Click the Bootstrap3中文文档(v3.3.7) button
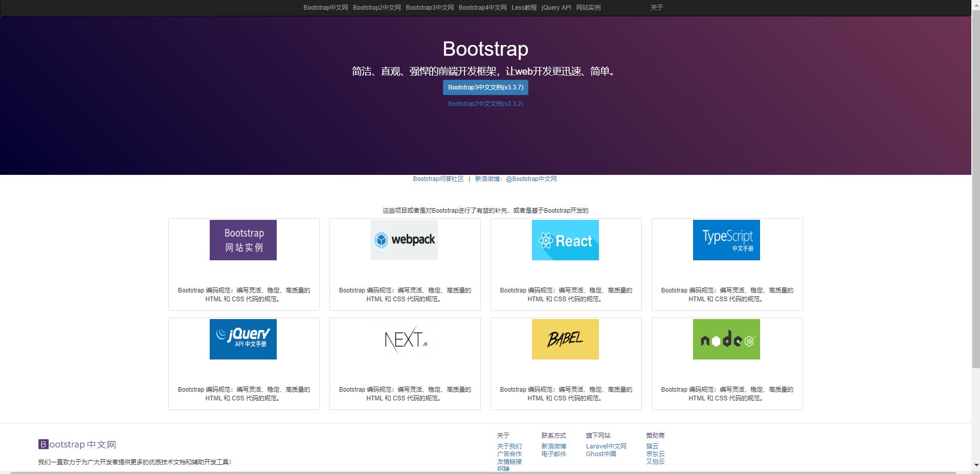The height and width of the screenshot is (474, 980). 485,87
